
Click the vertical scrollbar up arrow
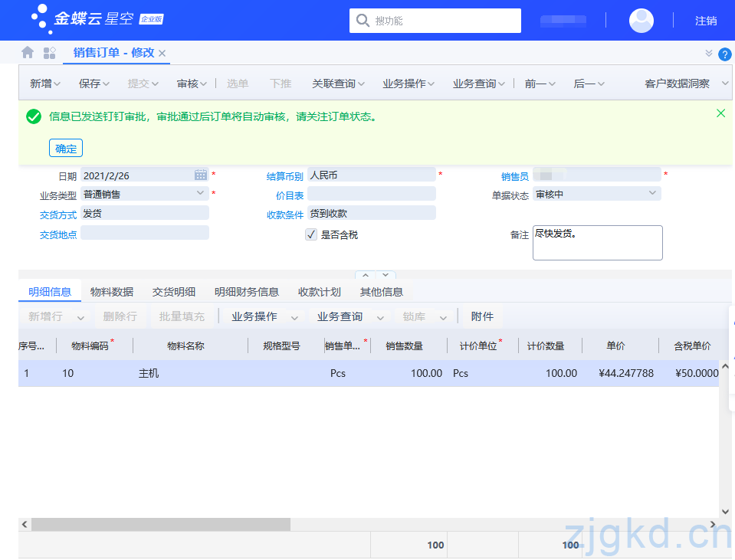pos(725,366)
